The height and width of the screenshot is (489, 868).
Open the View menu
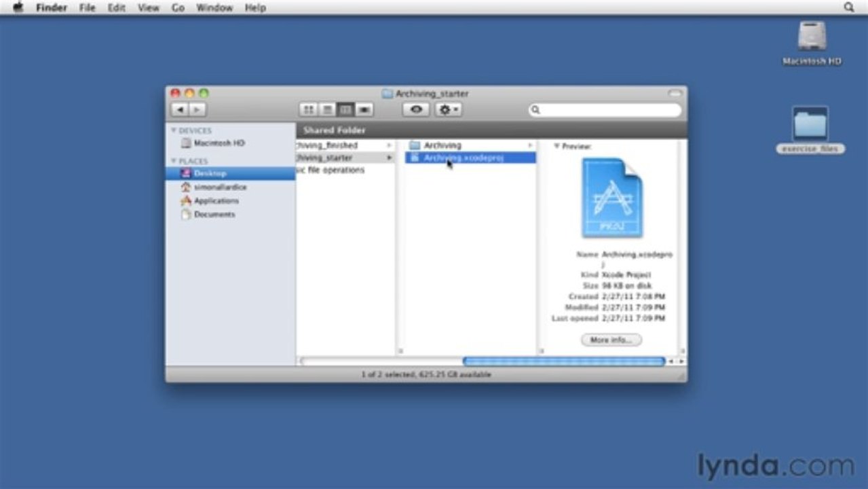pos(149,7)
